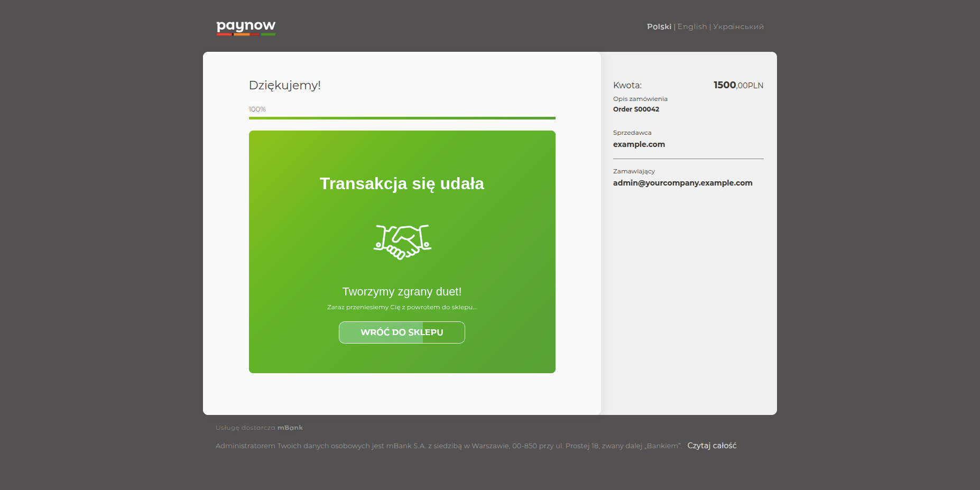Screen dimensions: 980x490
Task: Click the handshake icon
Action: coord(402,242)
